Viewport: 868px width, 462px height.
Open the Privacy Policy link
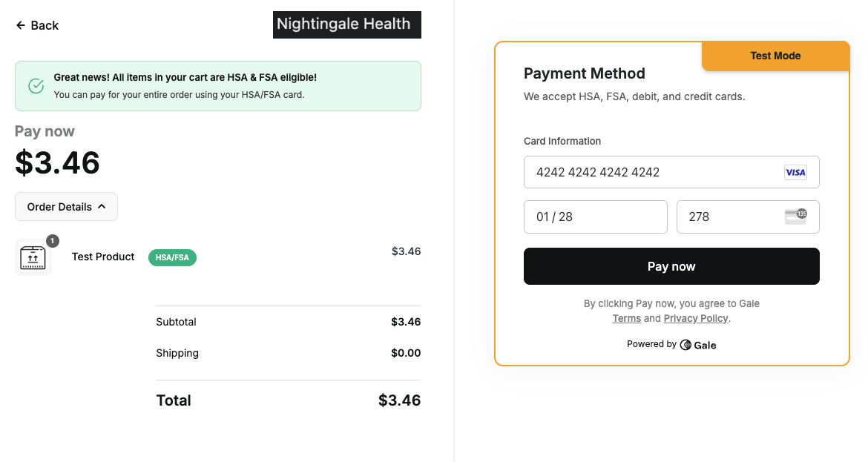point(695,318)
